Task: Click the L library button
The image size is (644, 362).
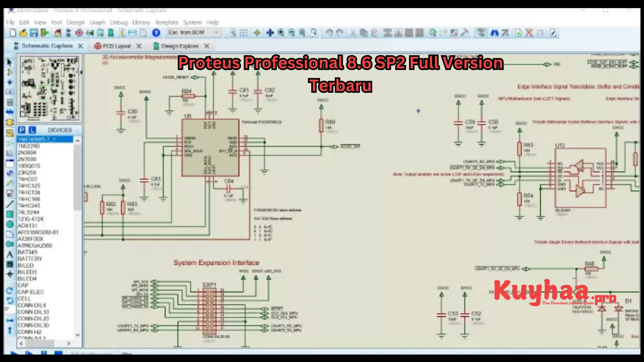Action: click(x=32, y=130)
